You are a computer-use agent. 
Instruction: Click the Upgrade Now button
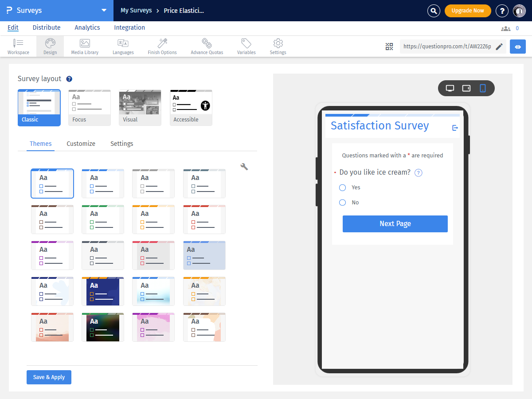coord(467,11)
